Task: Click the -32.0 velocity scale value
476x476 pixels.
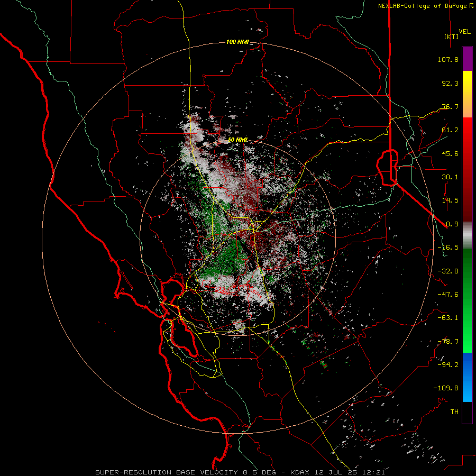Action: click(x=448, y=271)
